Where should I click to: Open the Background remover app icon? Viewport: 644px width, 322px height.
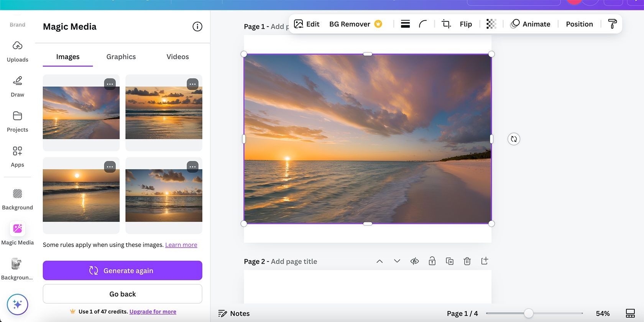pos(17,268)
